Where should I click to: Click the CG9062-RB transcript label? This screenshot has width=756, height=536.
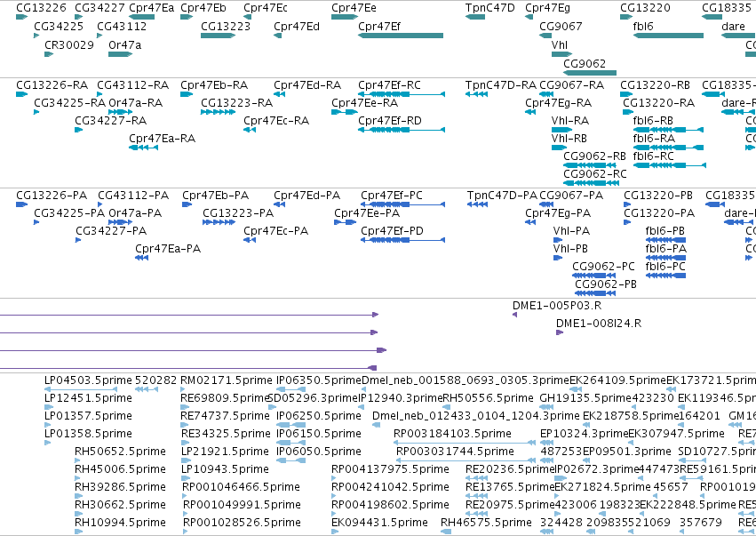click(x=594, y=156)
